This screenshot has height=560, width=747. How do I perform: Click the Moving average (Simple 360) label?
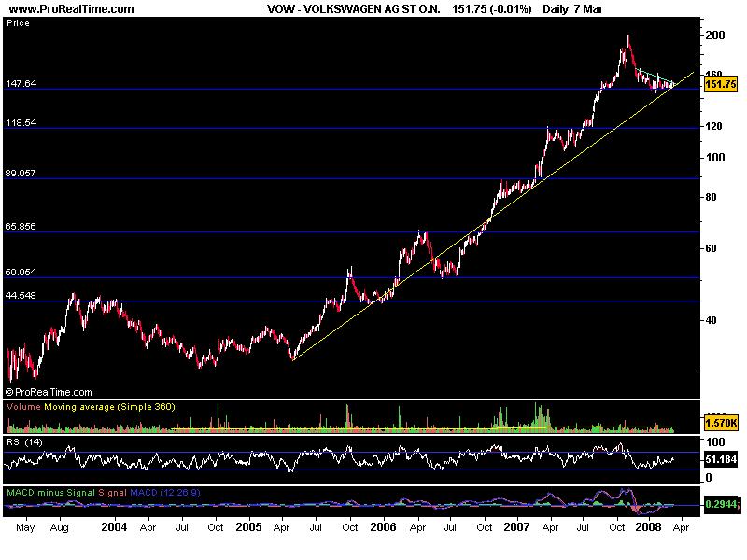point(109,407)
